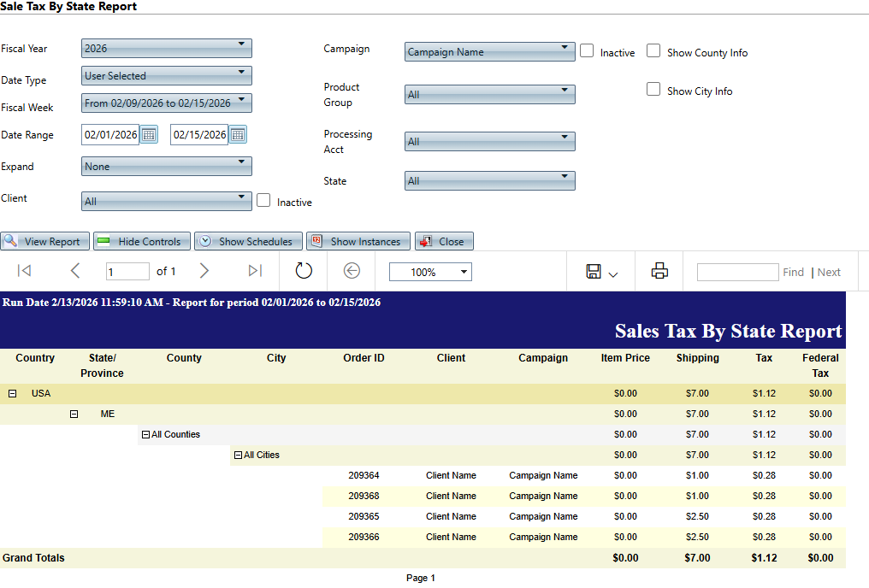Click the View Report button

click(x=43, y=241)
